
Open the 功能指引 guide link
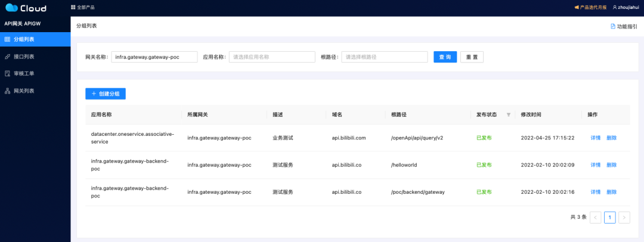[x=624, y=26]
